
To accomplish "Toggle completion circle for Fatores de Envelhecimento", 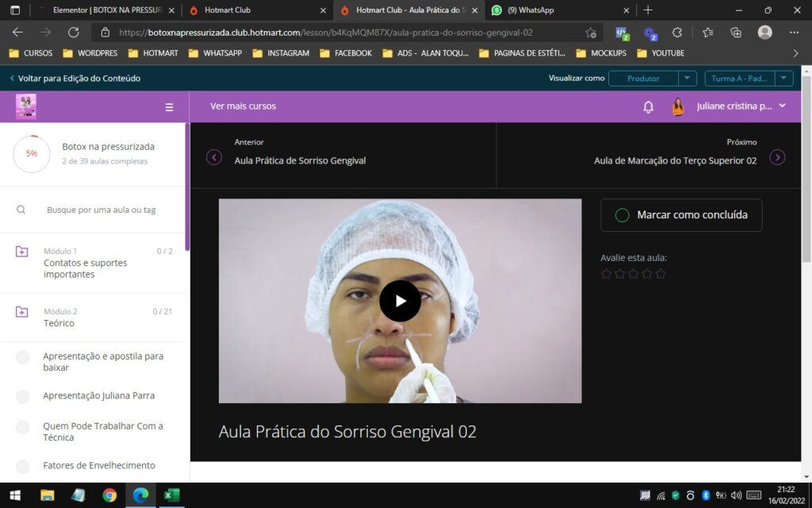I will (x=23, y=466).
